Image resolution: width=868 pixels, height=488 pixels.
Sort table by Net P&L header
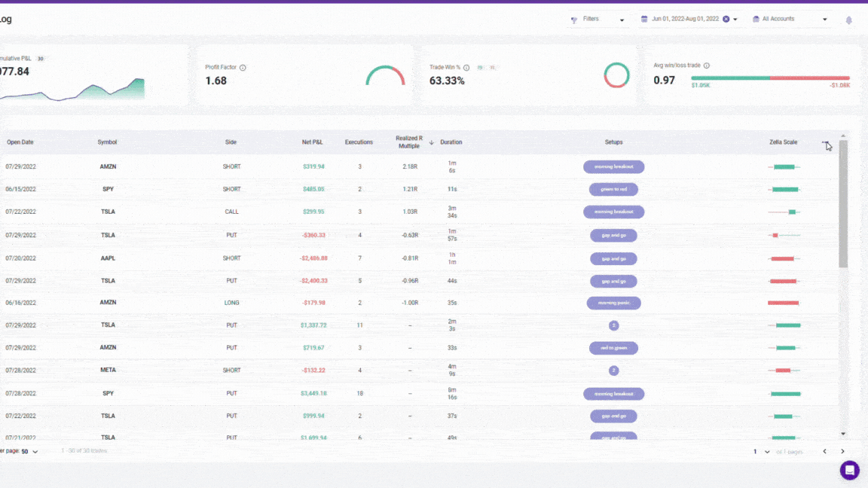point(312,142)
